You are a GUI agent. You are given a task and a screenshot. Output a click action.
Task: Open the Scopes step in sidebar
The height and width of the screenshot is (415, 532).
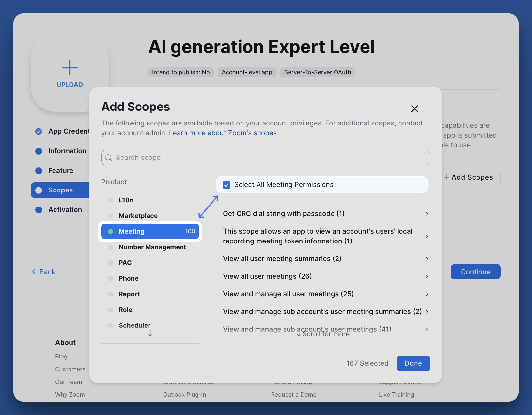60,190
